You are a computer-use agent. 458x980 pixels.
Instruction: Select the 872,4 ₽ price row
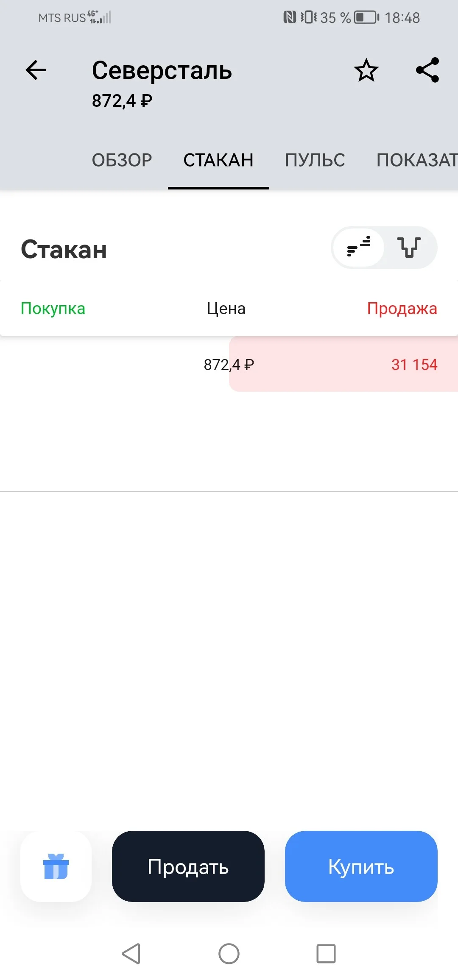229,364
